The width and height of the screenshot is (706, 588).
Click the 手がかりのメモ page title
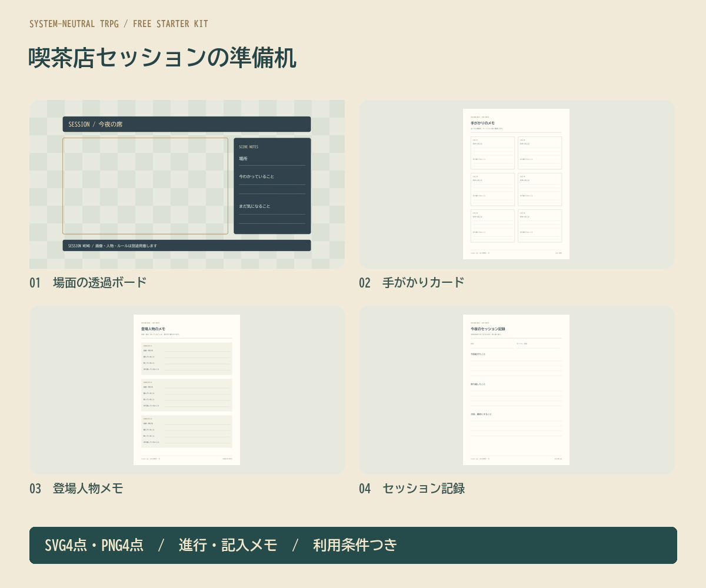(x=482, y=123)
